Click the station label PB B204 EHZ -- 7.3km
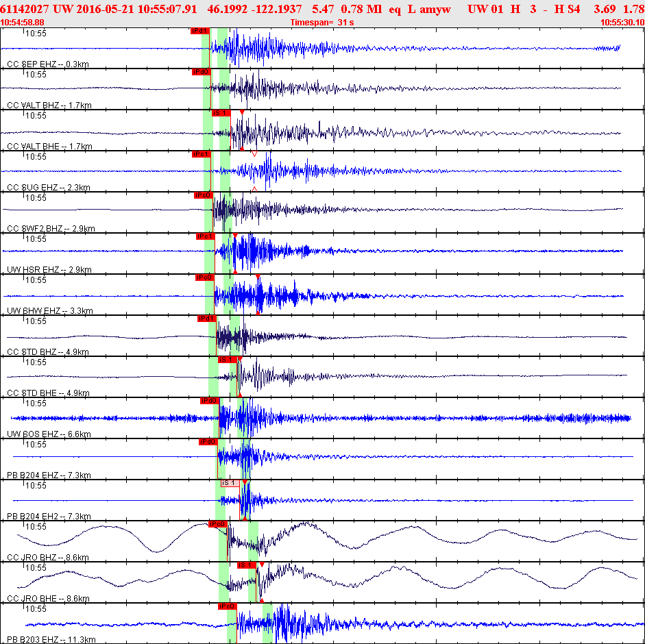This screenshot has width=645, height=644. click(x=49, y=475)
